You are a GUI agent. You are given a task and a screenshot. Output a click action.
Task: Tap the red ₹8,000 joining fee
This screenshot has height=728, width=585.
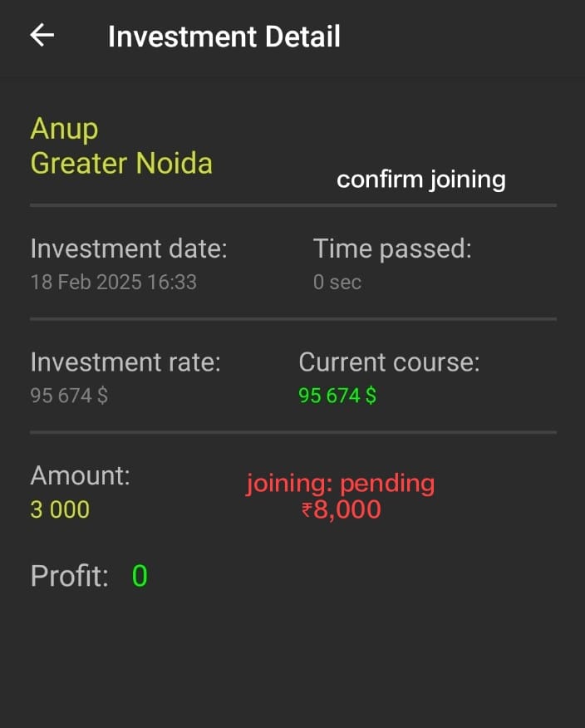click(x=342, y=509)
